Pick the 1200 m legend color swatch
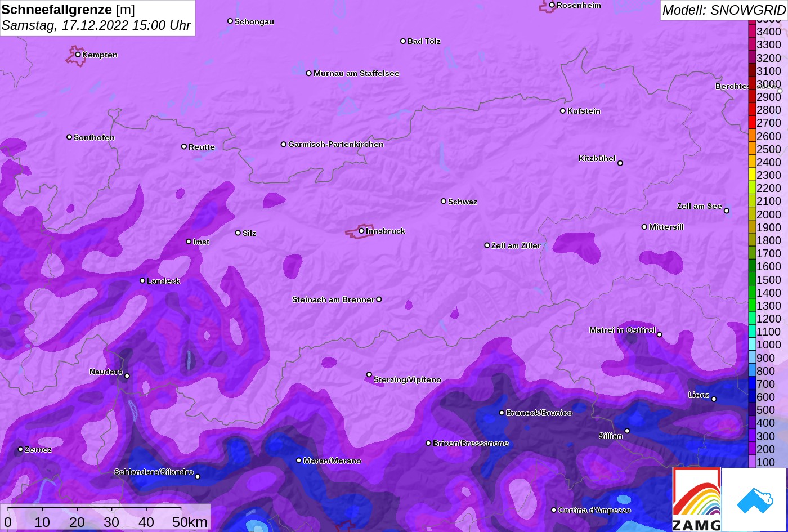 [752, 319]
